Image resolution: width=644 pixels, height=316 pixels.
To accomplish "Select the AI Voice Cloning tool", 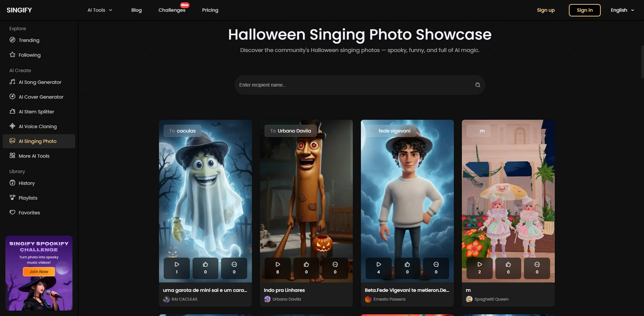I will point(37,126).
